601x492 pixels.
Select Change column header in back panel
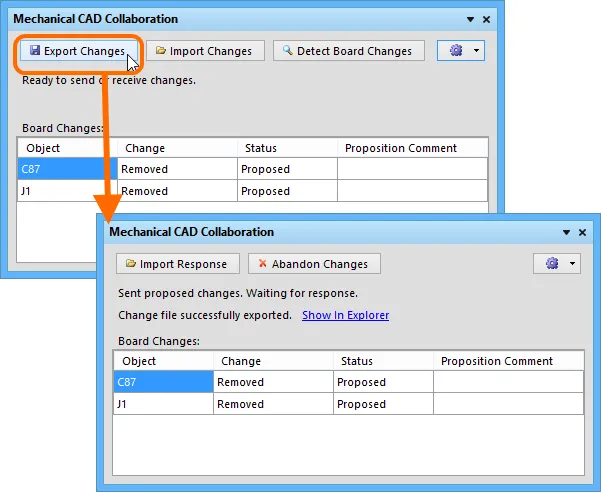[177, 148]
